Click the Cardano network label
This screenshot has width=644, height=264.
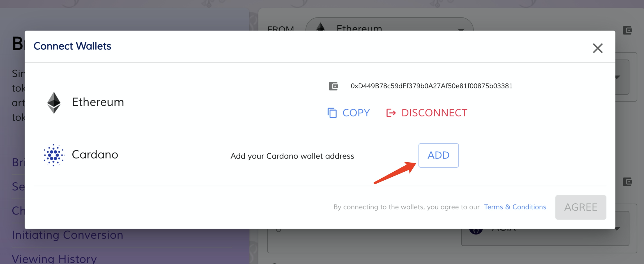[95, 154]
